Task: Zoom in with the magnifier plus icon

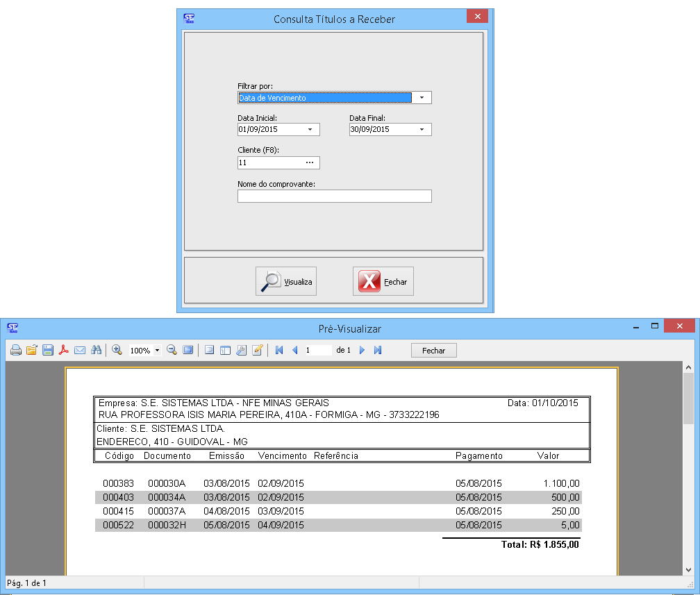Action: click(x=117, y=351)
